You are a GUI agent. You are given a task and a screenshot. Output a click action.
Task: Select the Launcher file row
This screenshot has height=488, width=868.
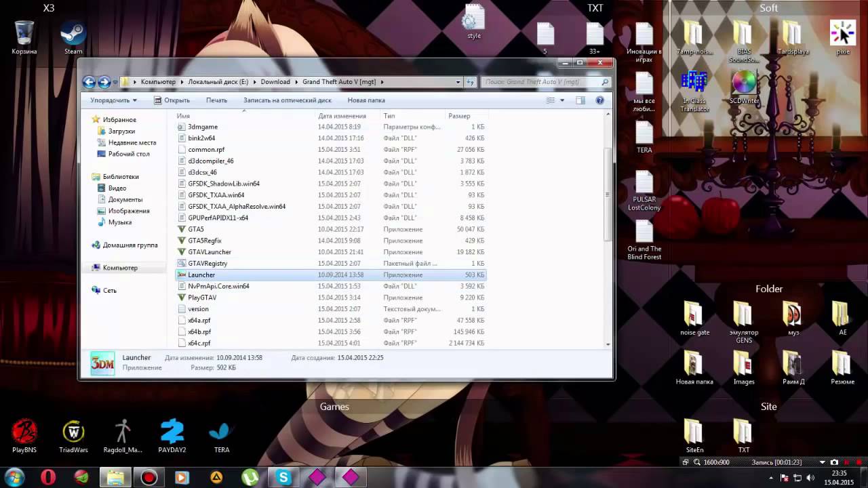(x=331, y=274)
